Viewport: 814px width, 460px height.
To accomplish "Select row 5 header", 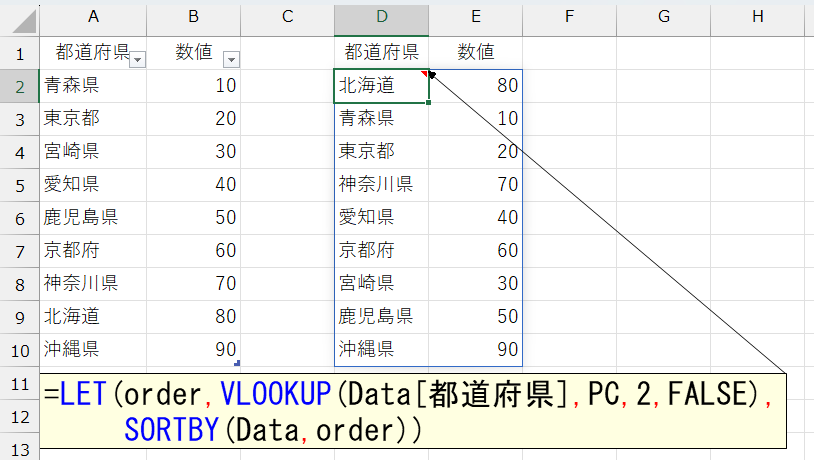I will point(20,185).
